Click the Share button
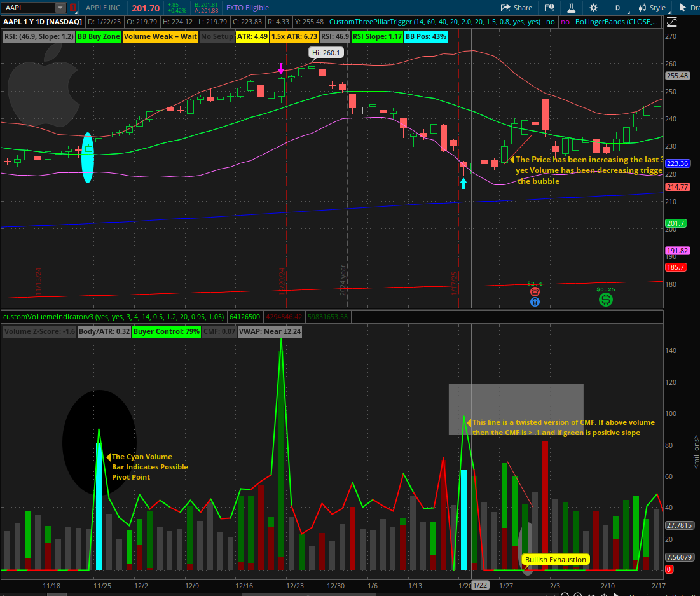 point(516,8)
